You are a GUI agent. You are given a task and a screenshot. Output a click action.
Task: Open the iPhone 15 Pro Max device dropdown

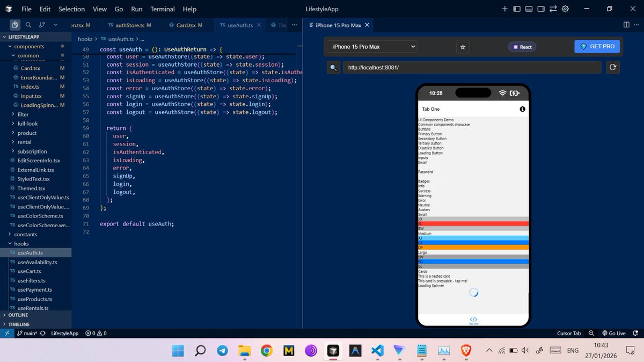point(371,47)
